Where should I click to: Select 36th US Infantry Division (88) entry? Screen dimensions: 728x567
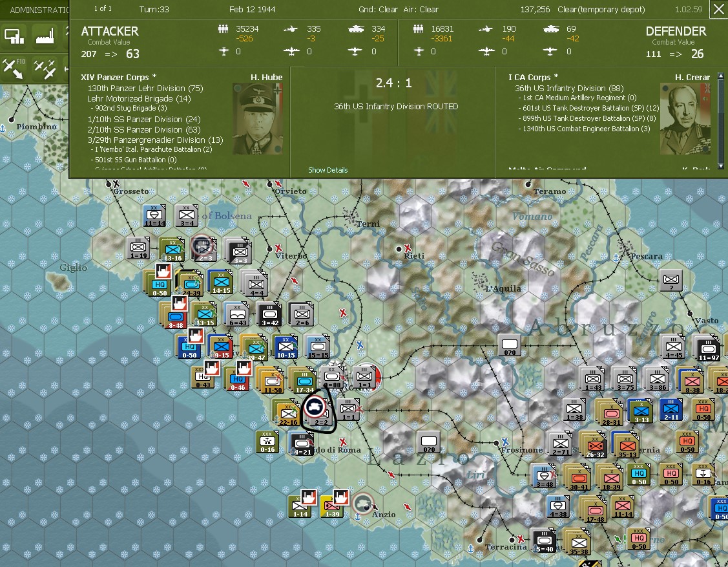tap(568, 89)
